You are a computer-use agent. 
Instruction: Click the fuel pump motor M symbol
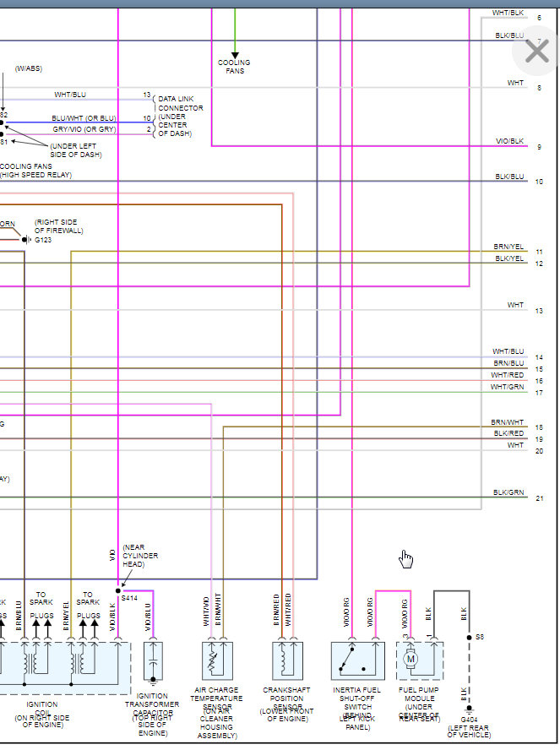click(x=410, y=659)
